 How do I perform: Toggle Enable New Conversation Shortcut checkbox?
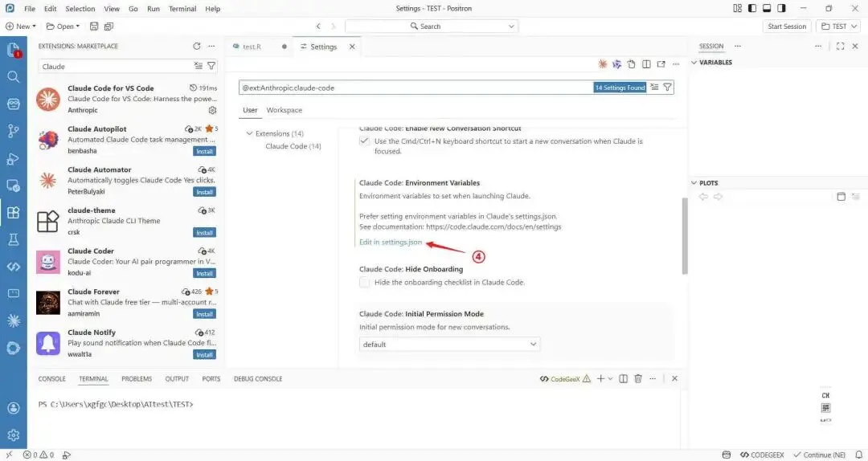point(364,141)
